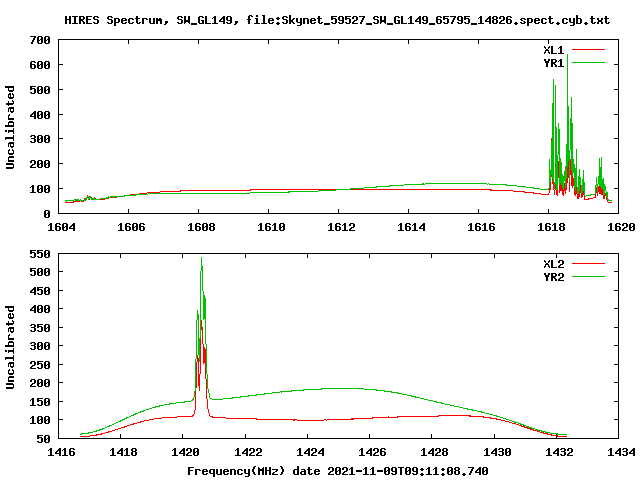
Task: Click the 0 y-axis tick label
Action: coord(47,214)
